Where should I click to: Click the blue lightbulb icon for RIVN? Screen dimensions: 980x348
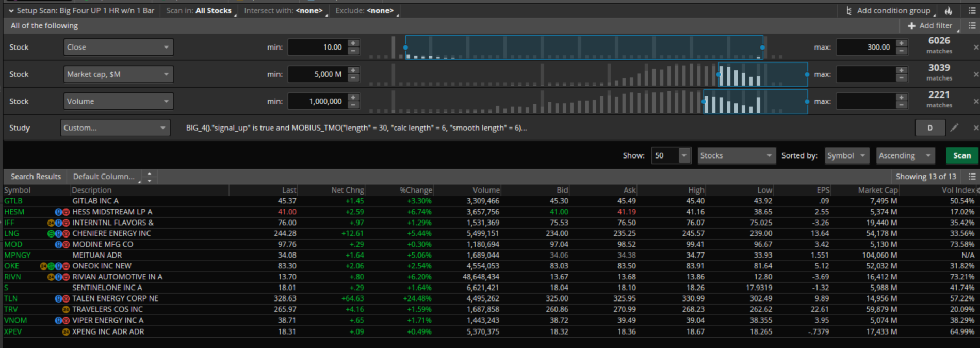58,277
